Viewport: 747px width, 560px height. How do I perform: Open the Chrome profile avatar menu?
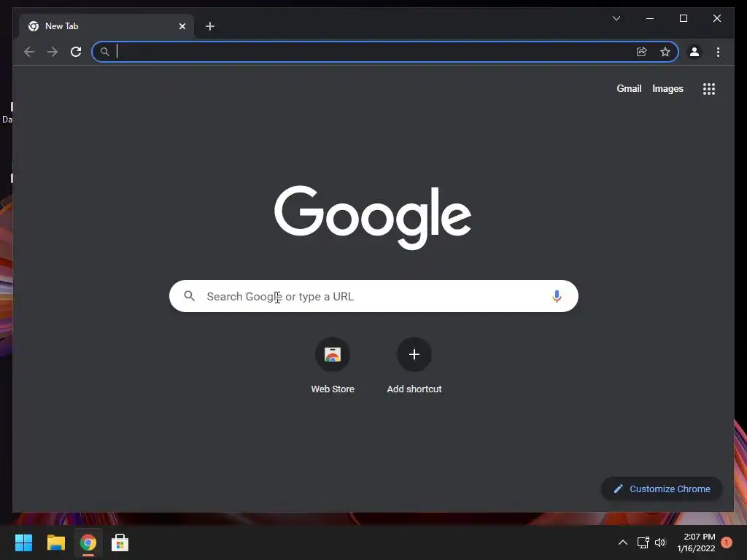(694, 52)
